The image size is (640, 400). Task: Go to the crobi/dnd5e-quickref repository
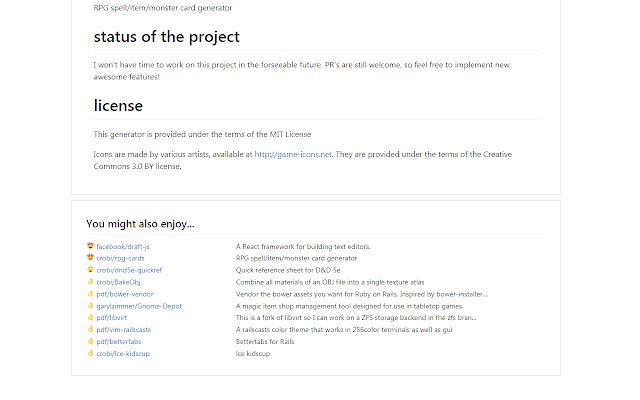point(128,269)
